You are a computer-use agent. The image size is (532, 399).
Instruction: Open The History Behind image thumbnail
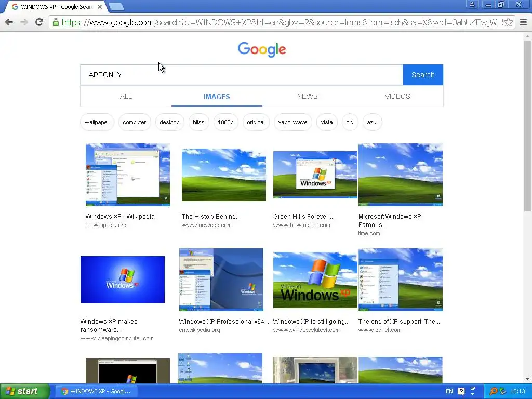coord(224,175)
